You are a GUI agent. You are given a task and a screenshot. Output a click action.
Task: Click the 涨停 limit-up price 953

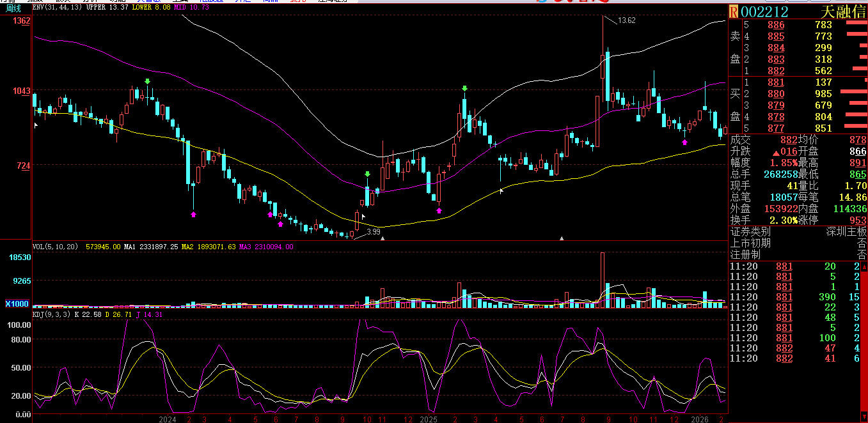(858, 220)
